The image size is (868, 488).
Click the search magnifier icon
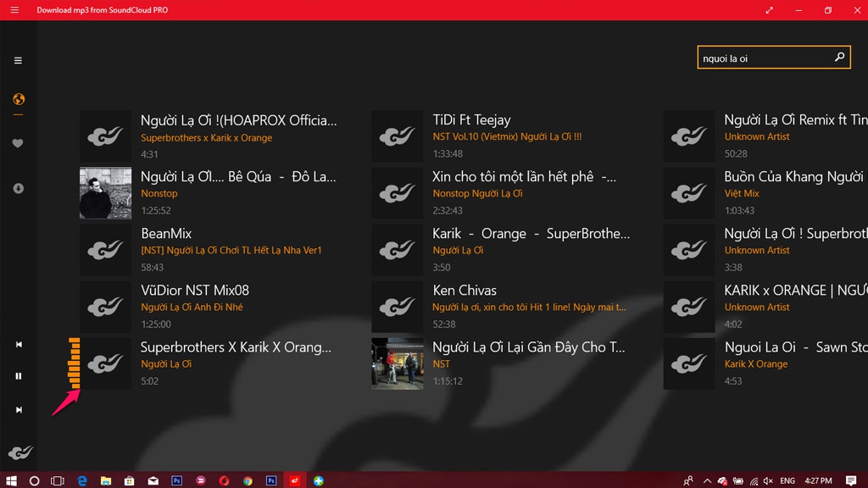click(839, 57)
